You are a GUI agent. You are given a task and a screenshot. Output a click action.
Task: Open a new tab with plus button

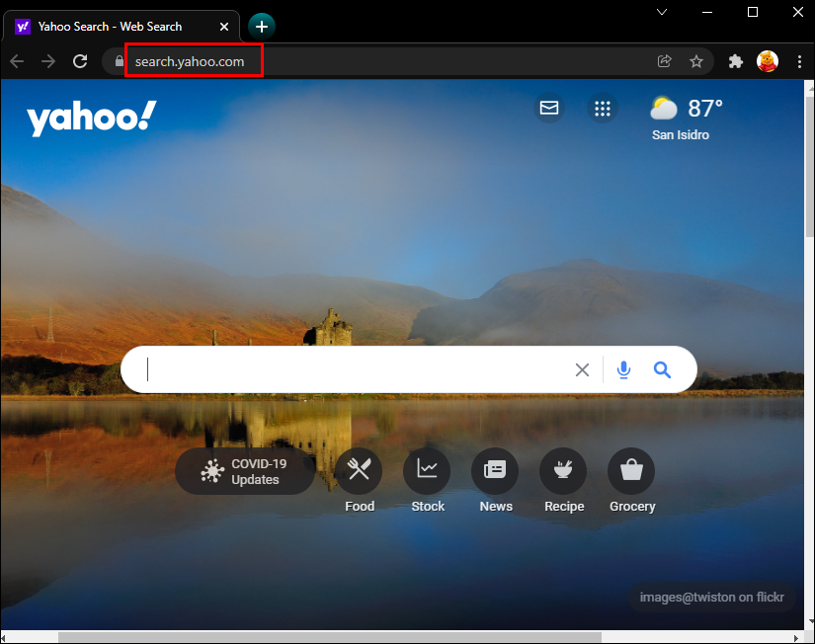(x=262, y=27)
